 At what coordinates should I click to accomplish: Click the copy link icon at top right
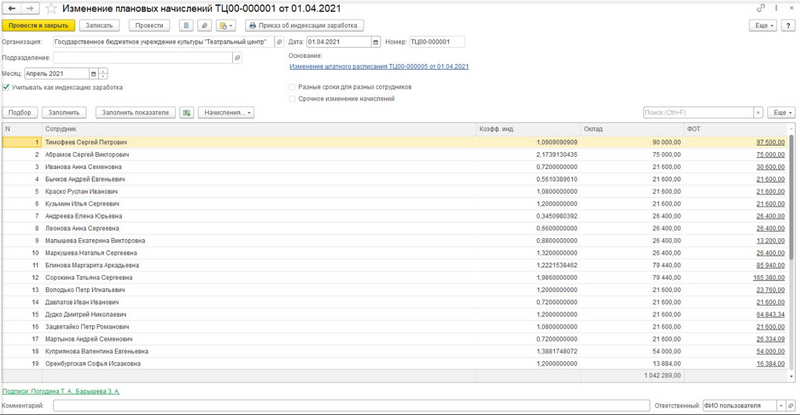click(x=762, y=8)
